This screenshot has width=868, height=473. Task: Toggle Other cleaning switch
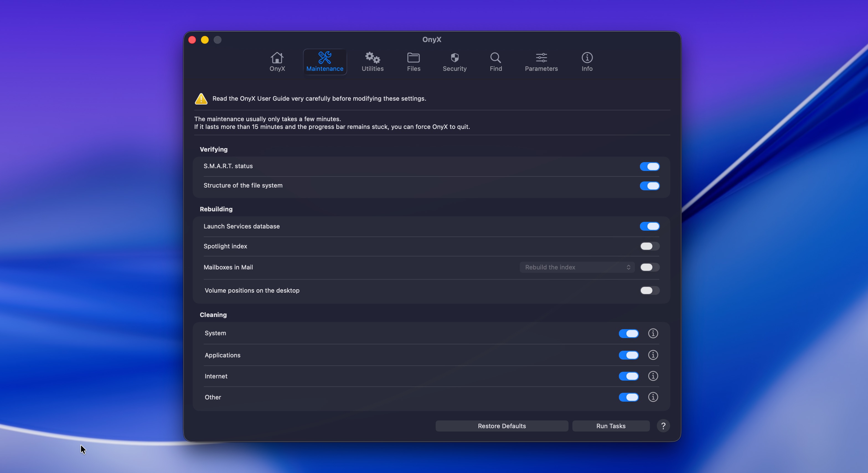point(628,397)
